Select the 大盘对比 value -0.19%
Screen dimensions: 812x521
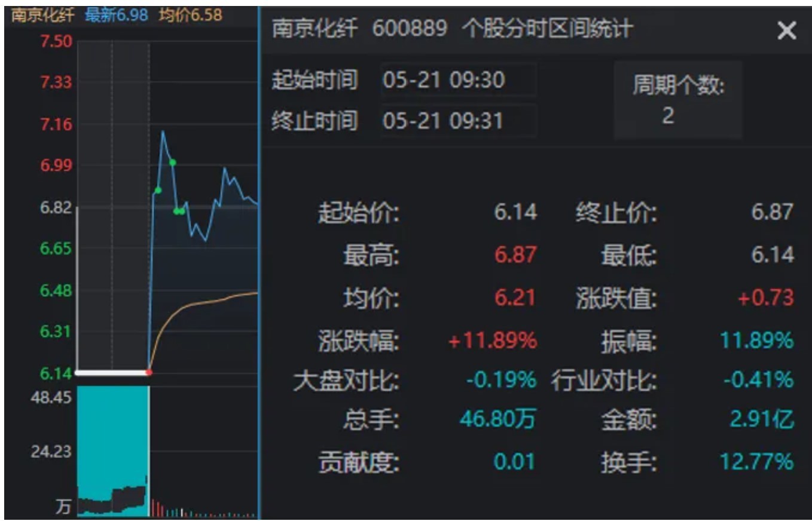point(501,379)
